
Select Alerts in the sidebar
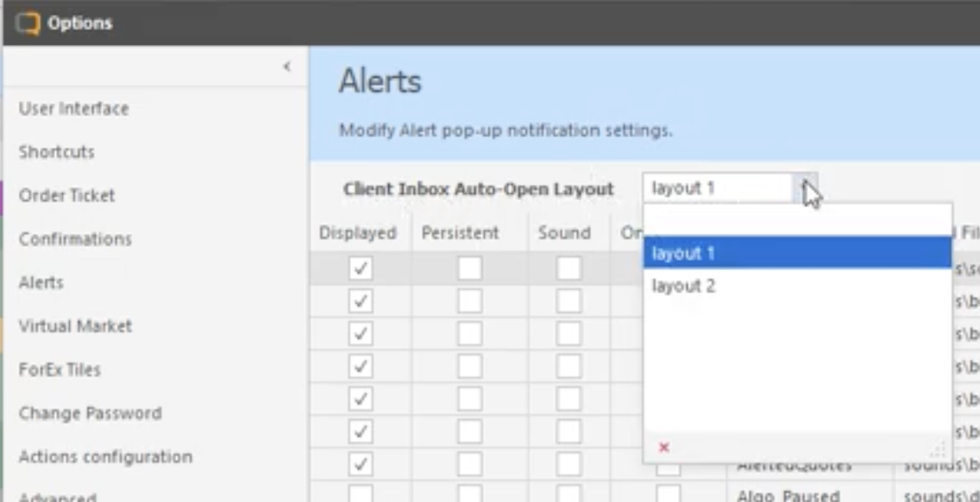[x=41, y=283]
